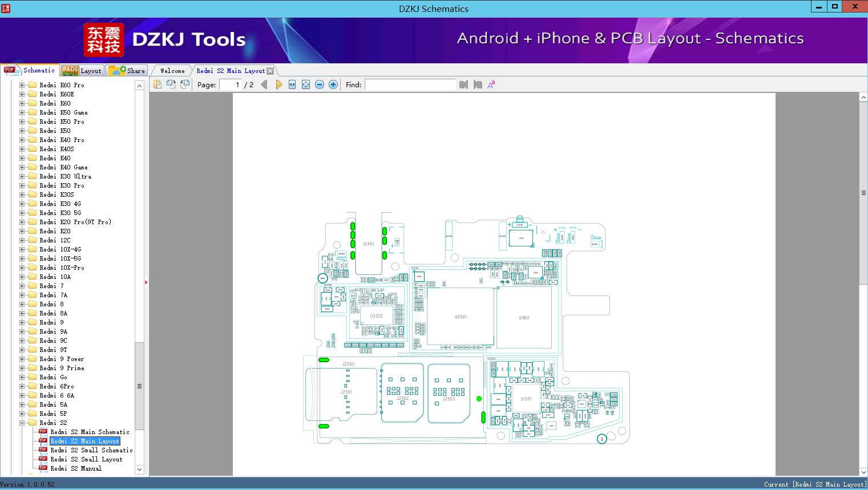Expand the Redmi 5P folder

point(22,414)
